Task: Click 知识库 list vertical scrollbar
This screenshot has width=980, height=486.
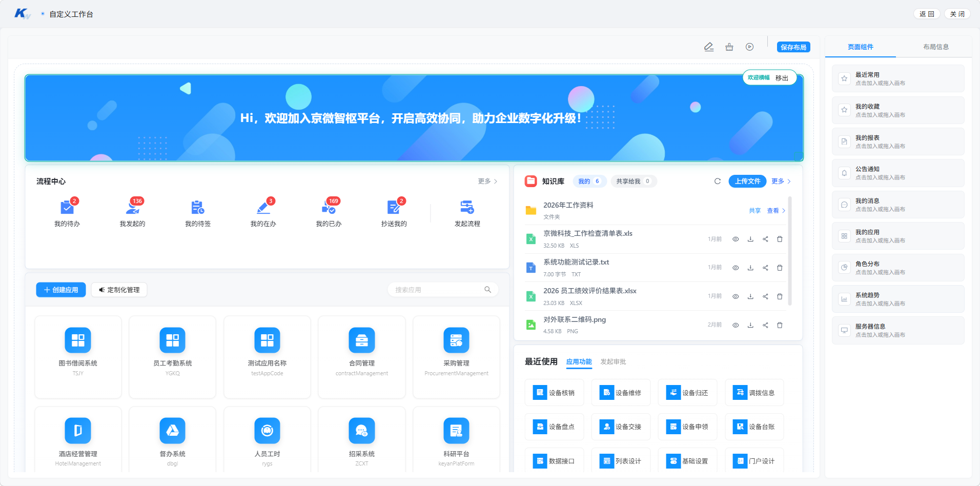Action: 790,251
